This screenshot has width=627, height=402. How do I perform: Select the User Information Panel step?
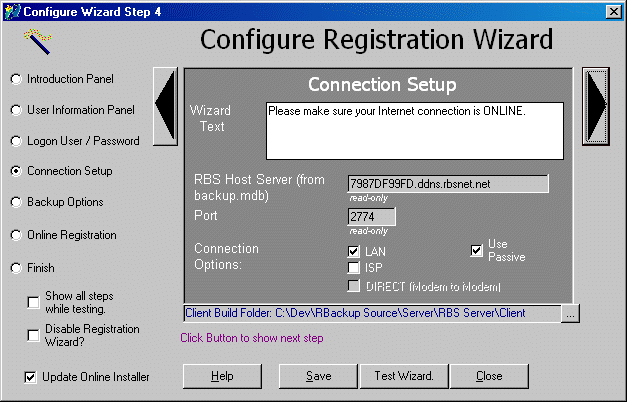click(x=16, y=110)
